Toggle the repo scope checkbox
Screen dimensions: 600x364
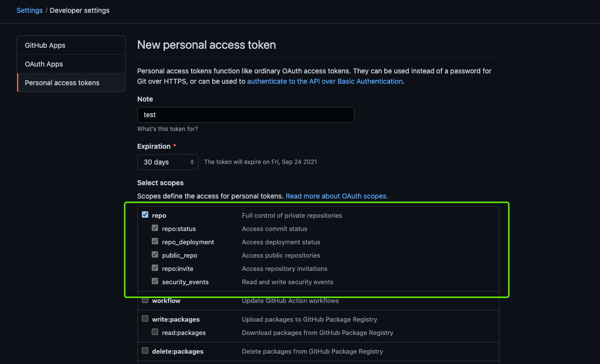[145, 215]
